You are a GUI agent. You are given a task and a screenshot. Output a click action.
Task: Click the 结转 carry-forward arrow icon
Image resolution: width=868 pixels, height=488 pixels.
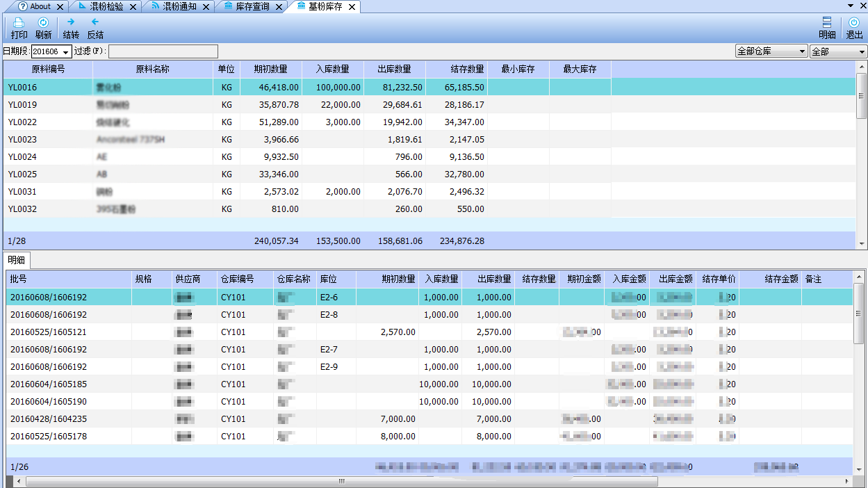tap(71, 22)
